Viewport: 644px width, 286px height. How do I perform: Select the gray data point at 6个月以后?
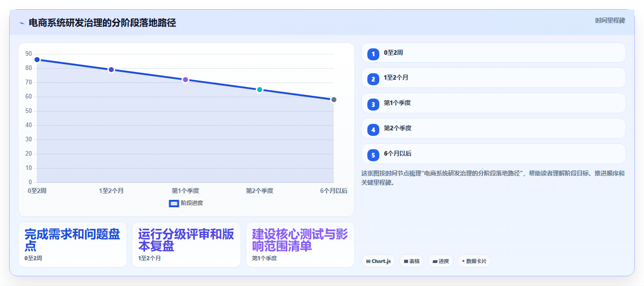tap(334, 99)
